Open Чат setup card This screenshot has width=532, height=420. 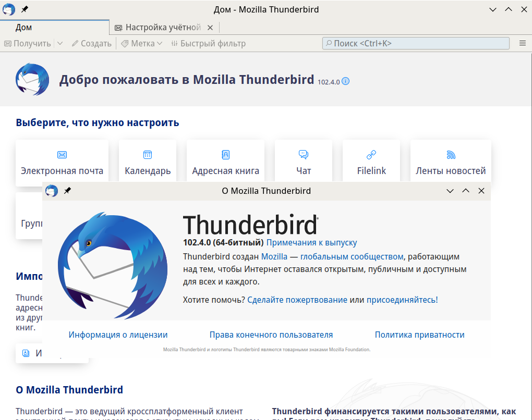[304, 160]
